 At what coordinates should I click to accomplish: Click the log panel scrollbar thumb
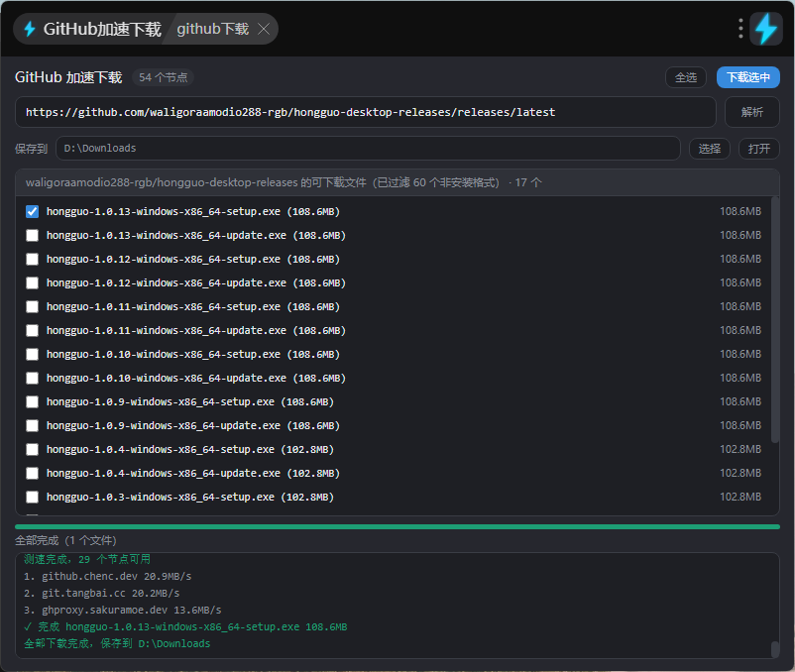click(775, 649)
